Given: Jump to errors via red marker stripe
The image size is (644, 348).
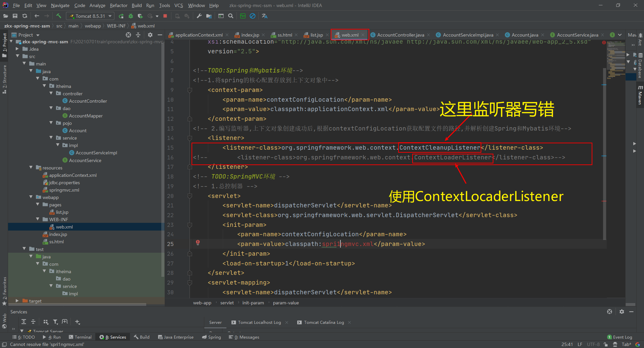Looking at the screenshot, I should click(x=604, y=42).
